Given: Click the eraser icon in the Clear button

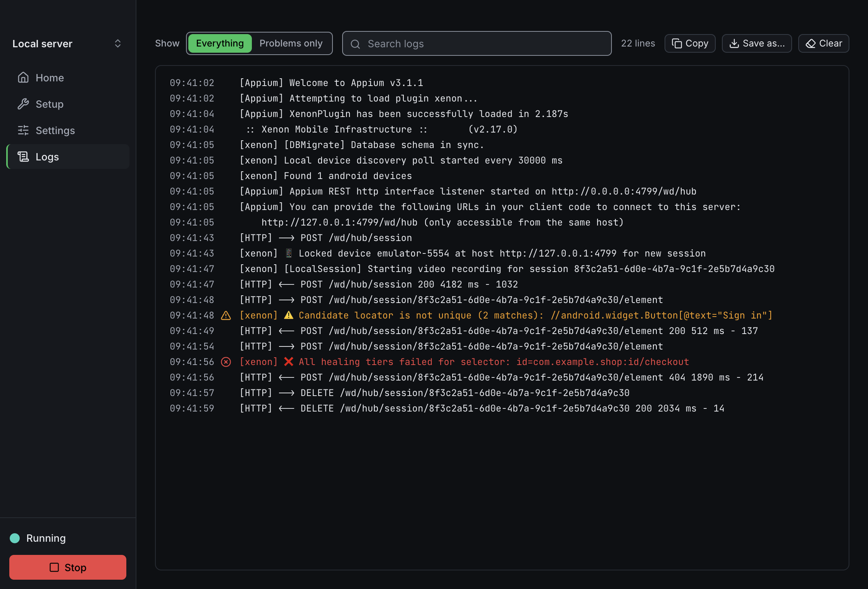Looking at the screenshot, I should pyautogui.click(x=810, y=43).
